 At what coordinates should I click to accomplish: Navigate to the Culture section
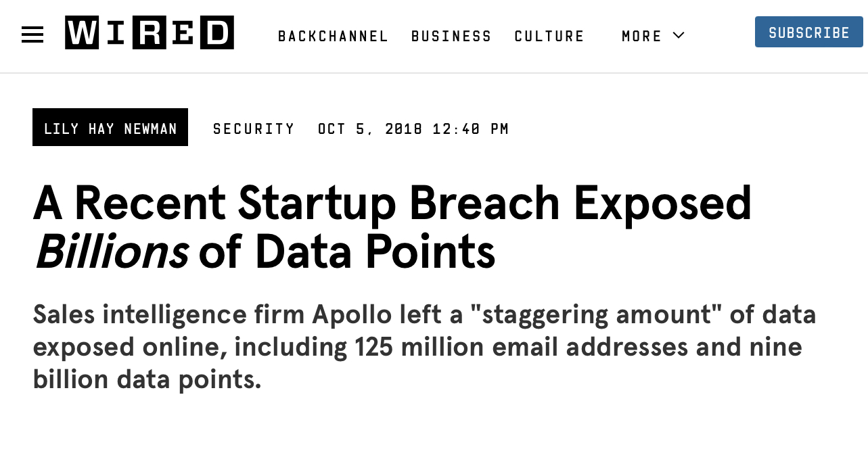549,36
